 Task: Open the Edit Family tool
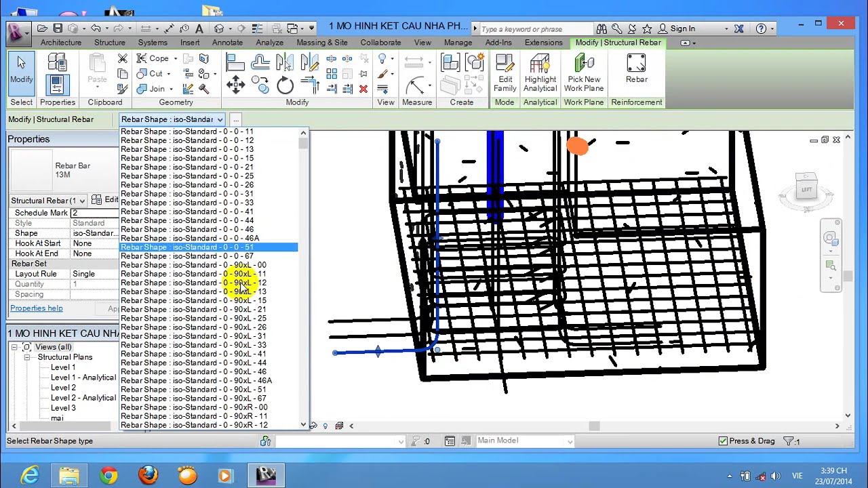[x=505, y=74]
